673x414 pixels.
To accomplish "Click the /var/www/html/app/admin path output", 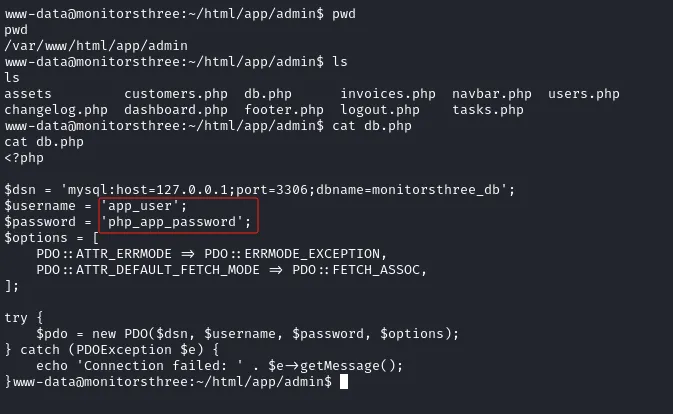I will pos(96,46).
